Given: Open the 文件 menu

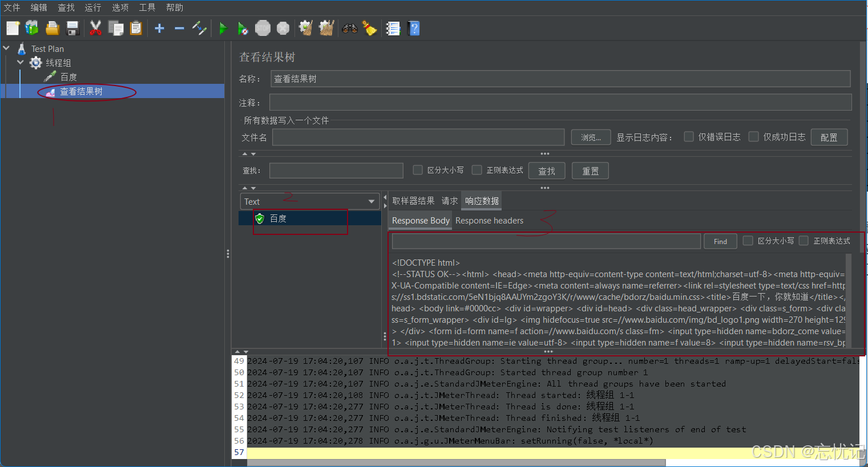Looking at the screenshot, I should pyautogui.click(x=12, y=7).
